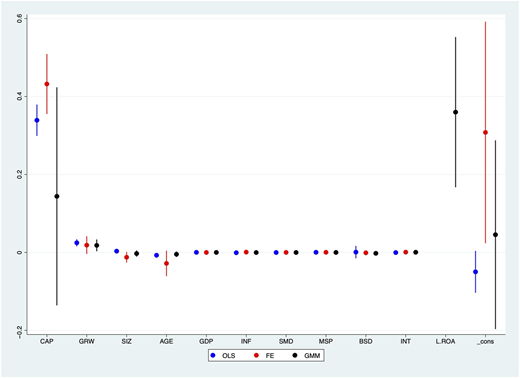Image resolution: width=520 pixels, height=378 pixels.
Task: Click the 0.6 y-axis tick label
Action: click(20, 19)
